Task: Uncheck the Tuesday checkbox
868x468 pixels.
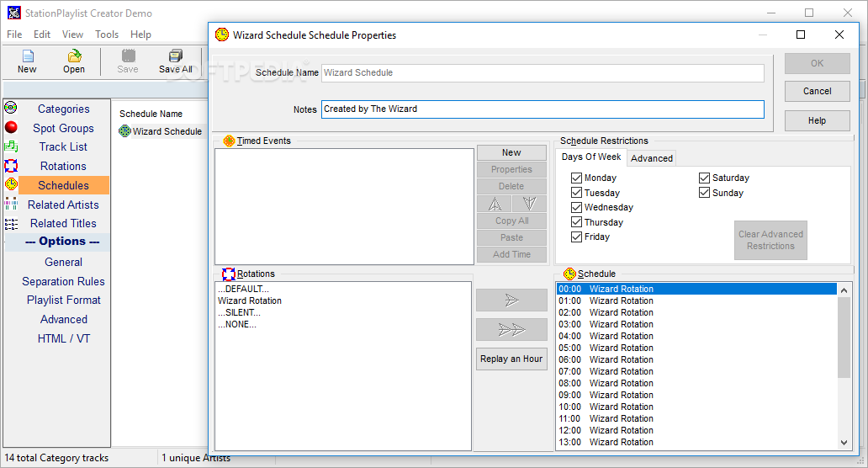Action: [576, 193]
